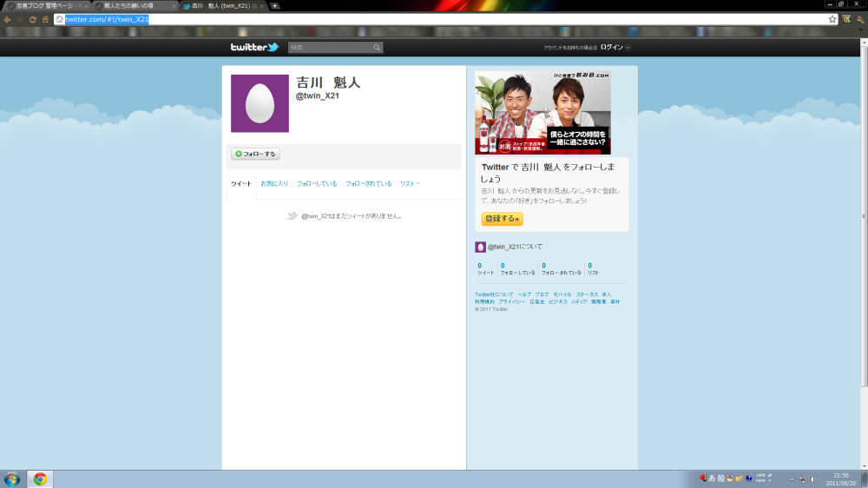This screenshot has width=868, height=488.
Task: Click the IME あ input mode icon
Action: click(x=712, y=478)
